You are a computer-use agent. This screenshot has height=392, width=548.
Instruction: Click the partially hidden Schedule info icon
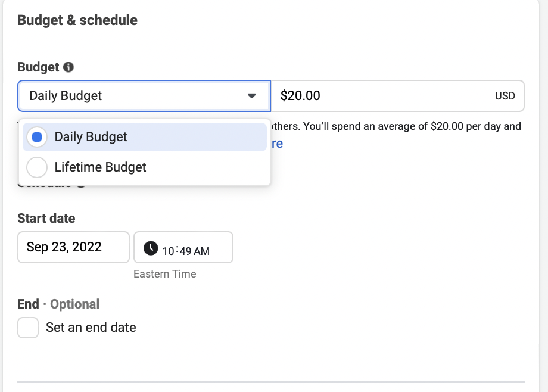pyautogui.click(x=81, y=185)
